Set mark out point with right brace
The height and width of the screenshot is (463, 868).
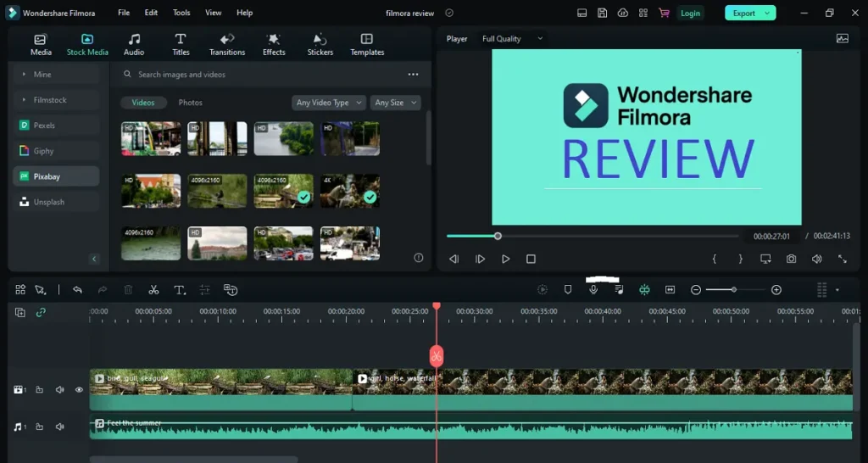tap(741, 259)
